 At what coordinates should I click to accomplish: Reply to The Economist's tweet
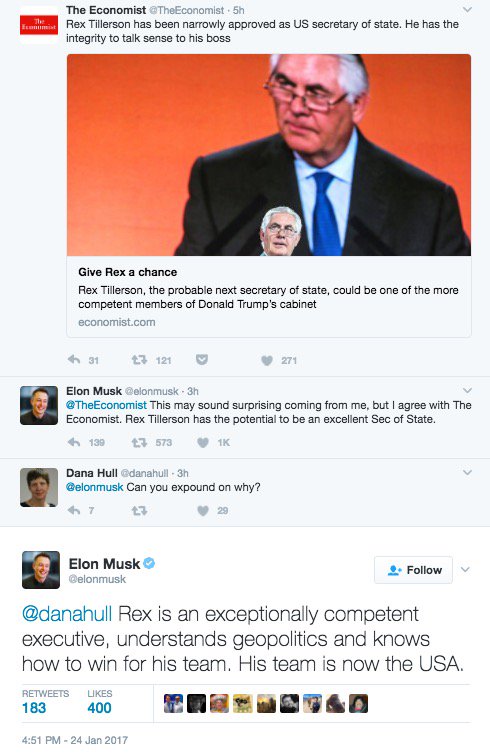coord(74,360)
